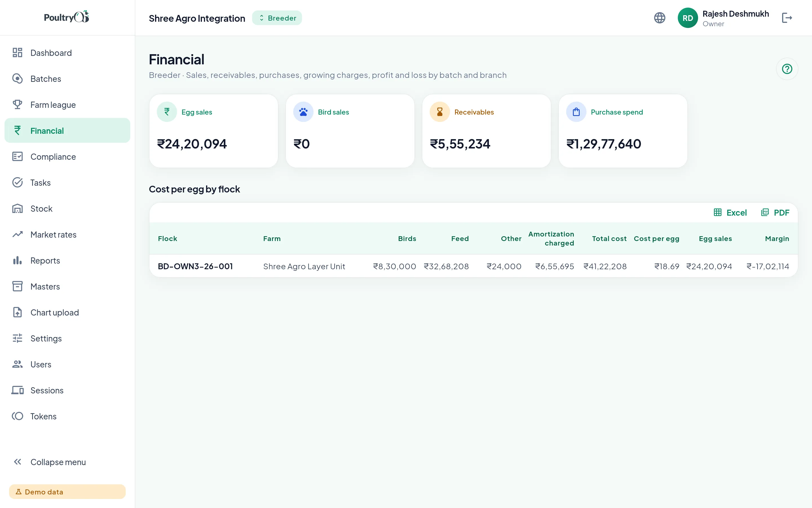Click the Cost per egg column header
The image size is (812, 508).
(656, 238)
